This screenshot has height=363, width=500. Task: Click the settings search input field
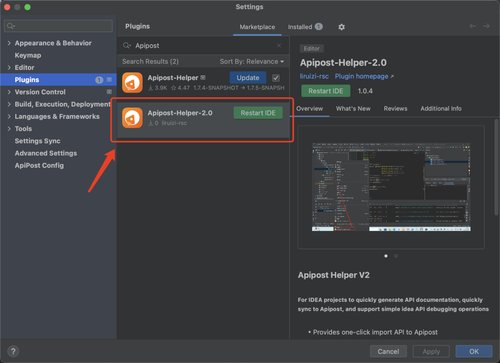(x=59, y=26)
